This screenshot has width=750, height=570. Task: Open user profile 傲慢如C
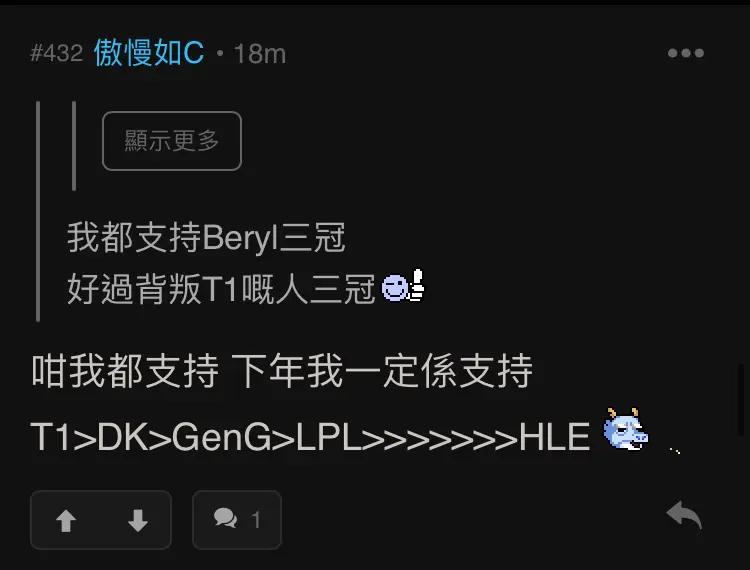[149, 53]
